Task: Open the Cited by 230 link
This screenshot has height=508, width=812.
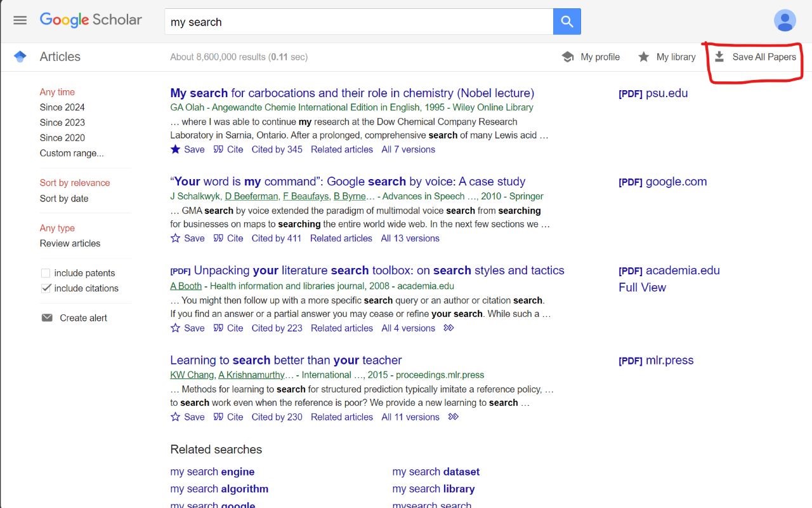Action: point(277,417)
